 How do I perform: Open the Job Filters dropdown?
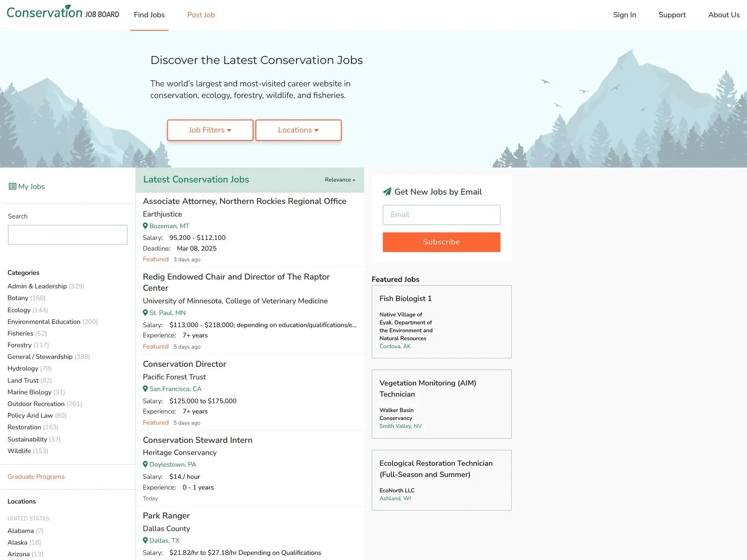(210, 130)
